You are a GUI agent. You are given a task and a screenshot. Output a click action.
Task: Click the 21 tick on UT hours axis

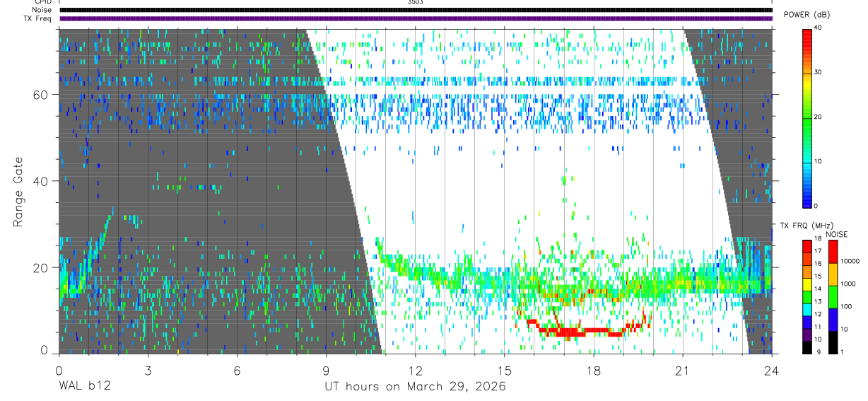click(x=683, y=370)
